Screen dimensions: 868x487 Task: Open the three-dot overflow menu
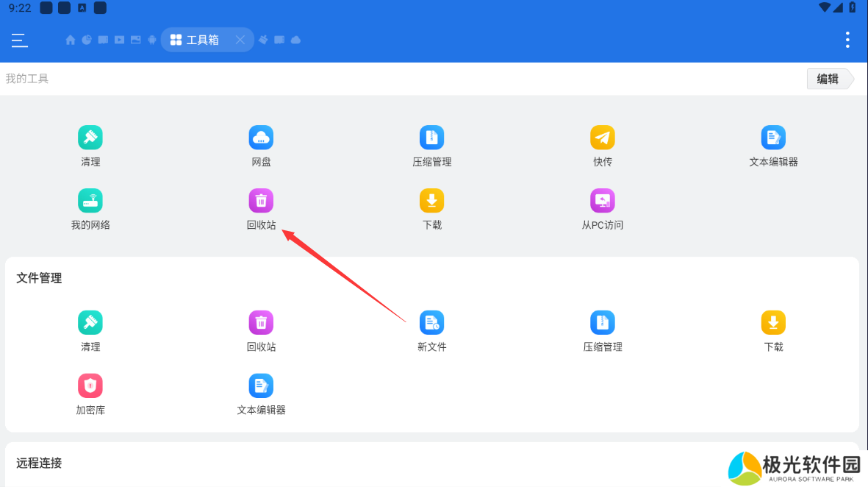pos(847,40)
